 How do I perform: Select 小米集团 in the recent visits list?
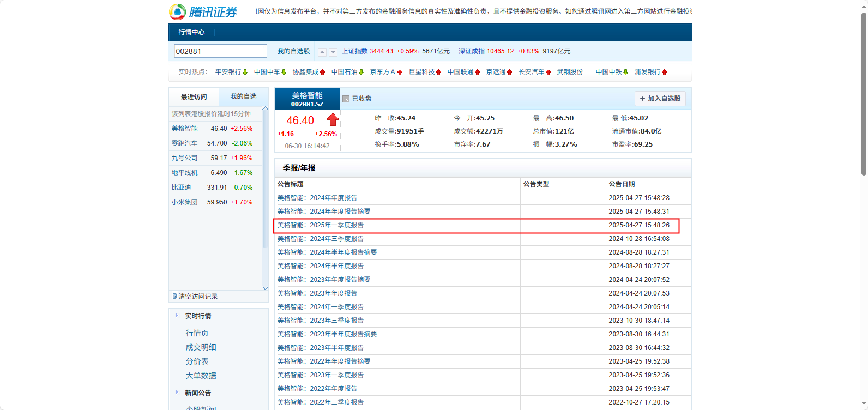pos(185,202)
